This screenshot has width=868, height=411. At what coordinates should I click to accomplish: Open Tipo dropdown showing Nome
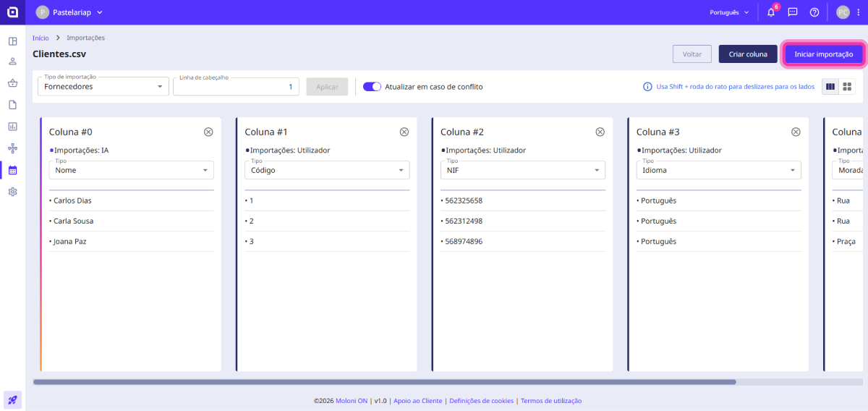(131, 170)
